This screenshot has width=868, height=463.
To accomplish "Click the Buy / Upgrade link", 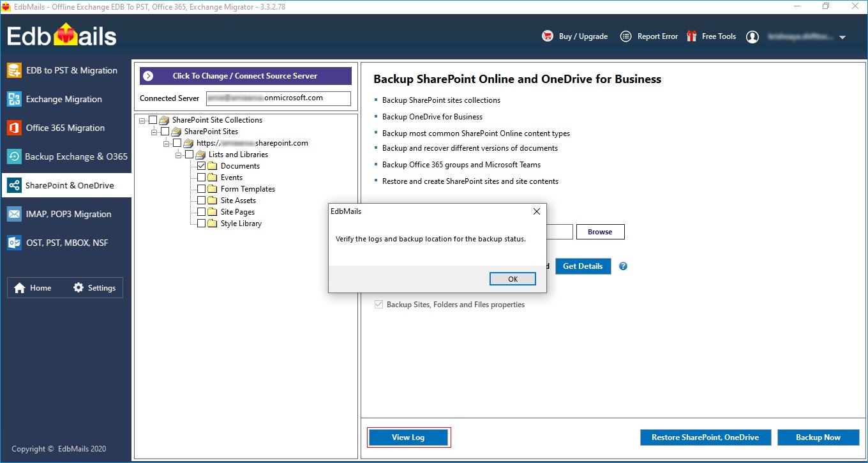I will click(x=583, y=36).
